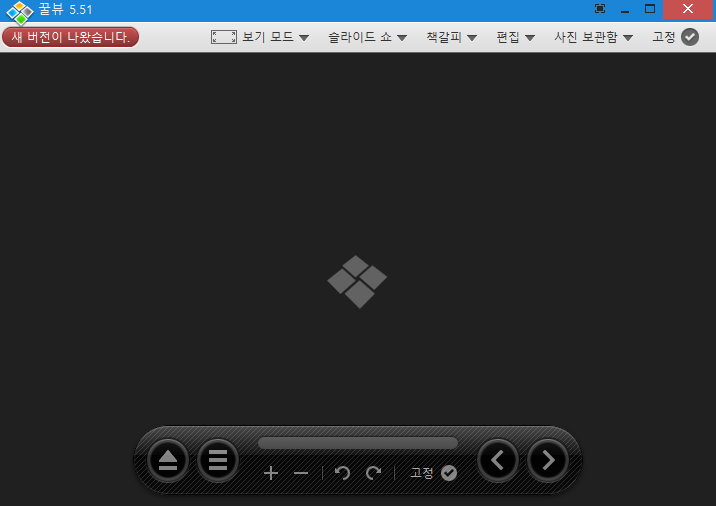This screenshot has height=506, width=716.
Task: Click the new version available red button
Action: click(x=70, y=37)
